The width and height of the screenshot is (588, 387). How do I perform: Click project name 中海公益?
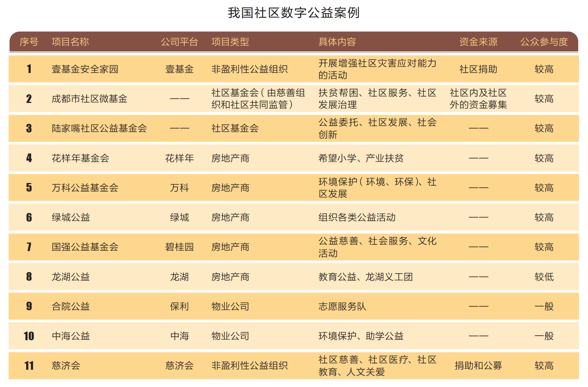point(71,336)
